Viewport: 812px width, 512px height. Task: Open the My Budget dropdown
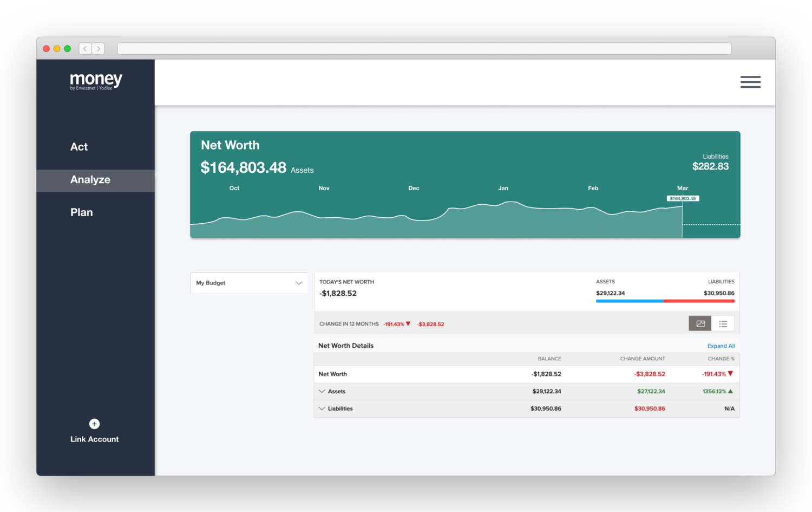click(249, 283)
